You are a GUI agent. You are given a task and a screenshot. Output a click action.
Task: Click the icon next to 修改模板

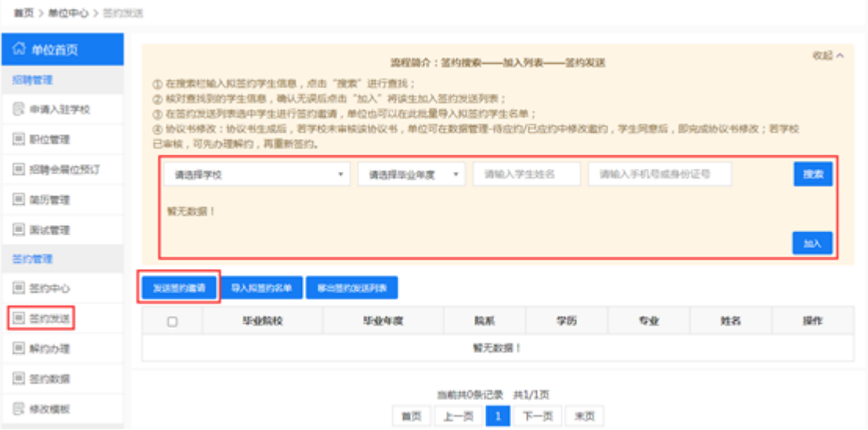click(x=19, y=409)
